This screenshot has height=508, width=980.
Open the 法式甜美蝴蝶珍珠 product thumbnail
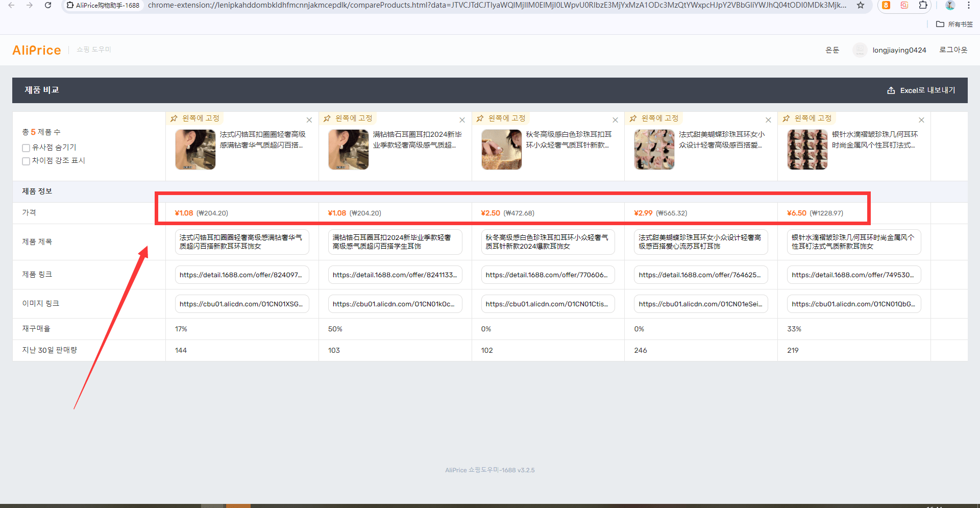coord(654,150)
